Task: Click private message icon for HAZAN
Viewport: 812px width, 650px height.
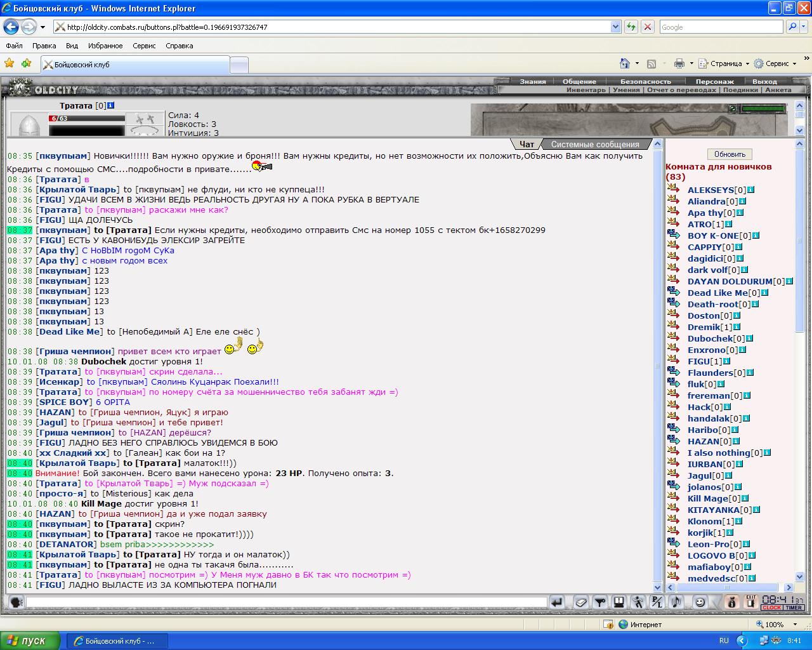Action: click(x=673, y=441)
